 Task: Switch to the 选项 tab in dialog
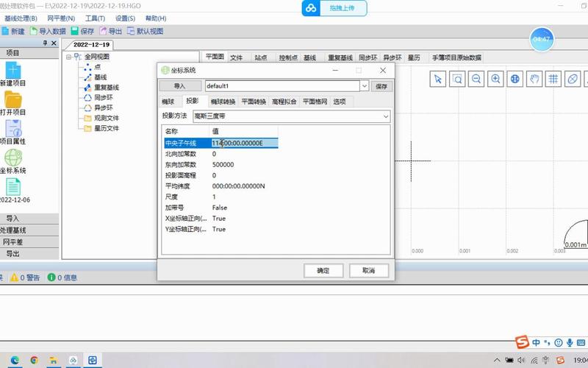coord(340,102)
